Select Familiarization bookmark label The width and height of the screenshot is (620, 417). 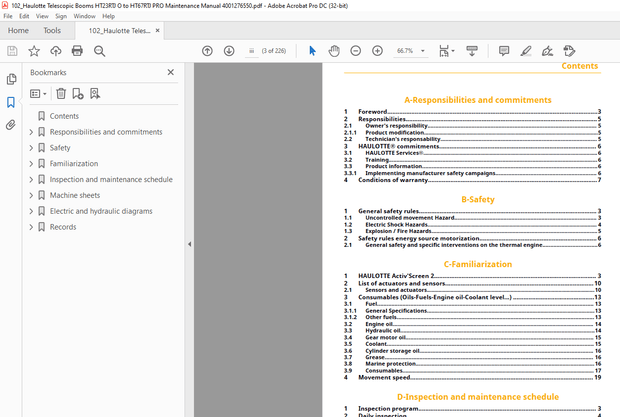coord(74,164)
